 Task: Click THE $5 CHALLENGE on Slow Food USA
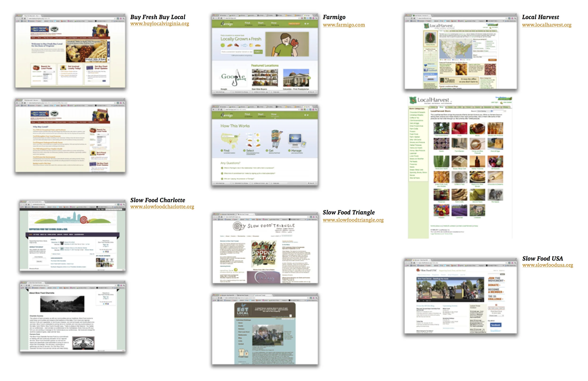coord(495,298)
